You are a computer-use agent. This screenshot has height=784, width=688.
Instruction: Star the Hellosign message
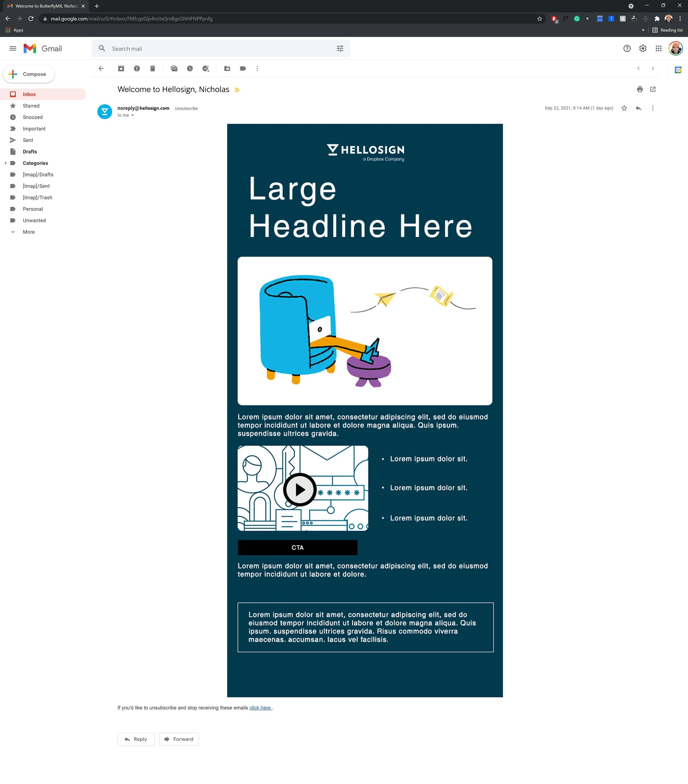coord(624,108)
